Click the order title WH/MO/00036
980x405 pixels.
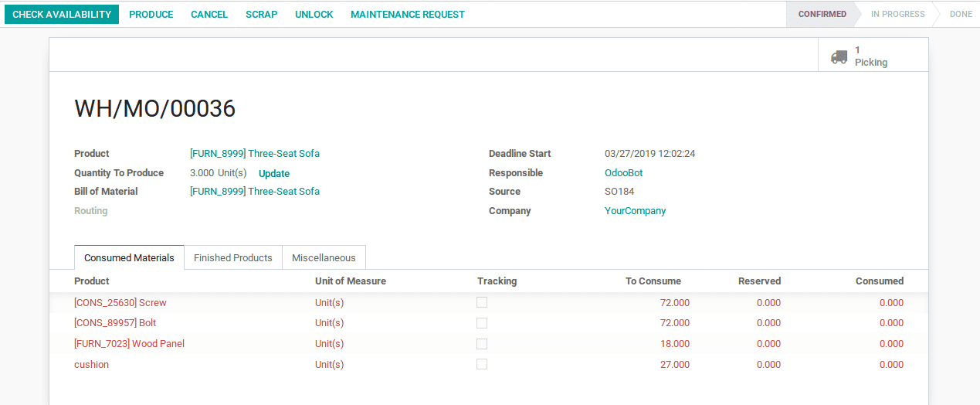(x=154, y=109)
